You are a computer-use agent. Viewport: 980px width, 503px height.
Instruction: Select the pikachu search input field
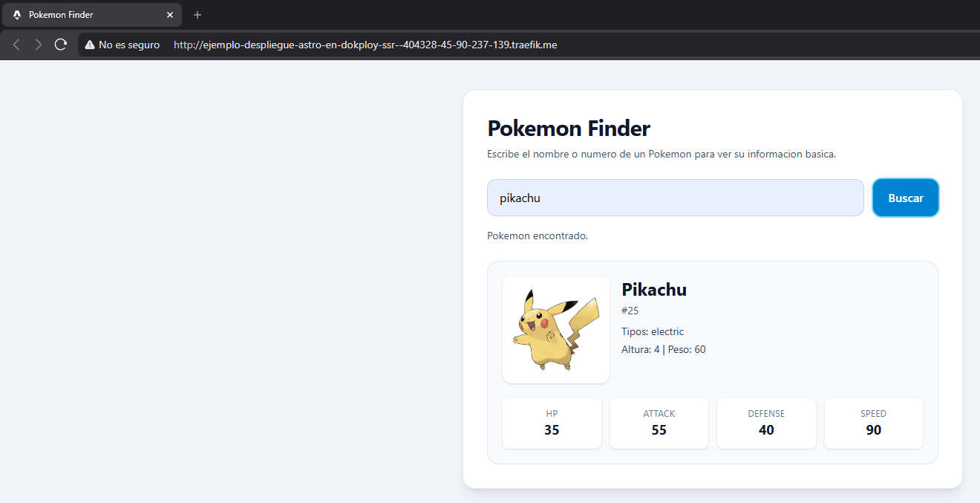click(x=675, y=198)
